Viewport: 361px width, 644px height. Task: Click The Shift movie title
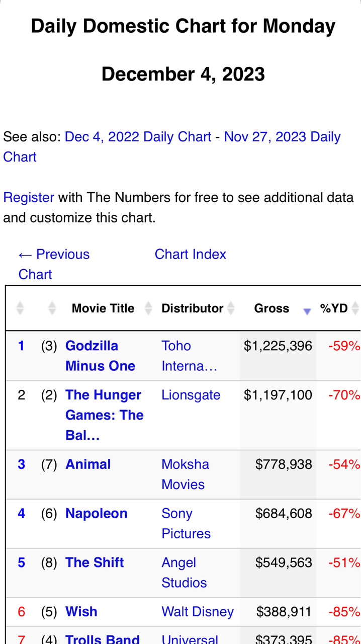(x=95, y=562)
